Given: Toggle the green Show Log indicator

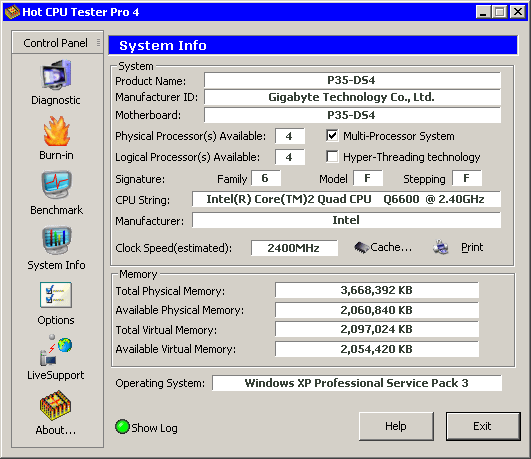Looking at the screenshot, I should click(x=122, y=427).
